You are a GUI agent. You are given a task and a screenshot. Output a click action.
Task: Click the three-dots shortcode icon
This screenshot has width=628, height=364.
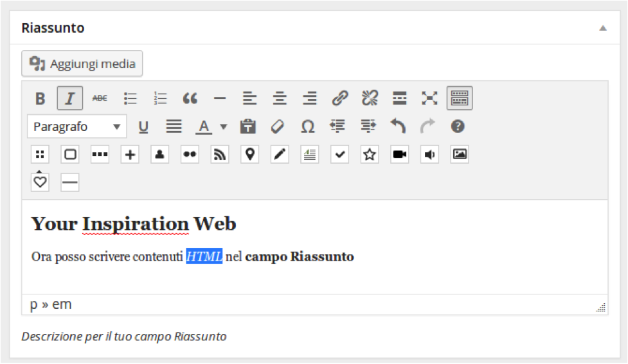pos(100,155)
